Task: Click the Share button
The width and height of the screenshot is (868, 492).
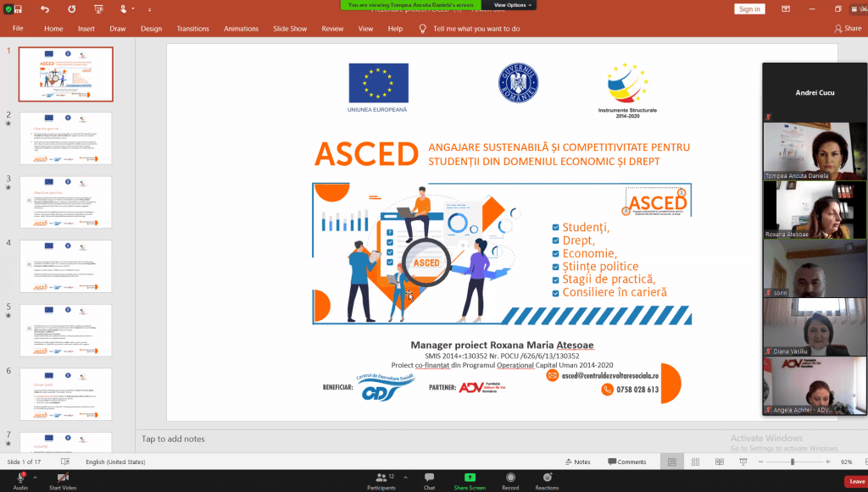Action: pos(848,28)
